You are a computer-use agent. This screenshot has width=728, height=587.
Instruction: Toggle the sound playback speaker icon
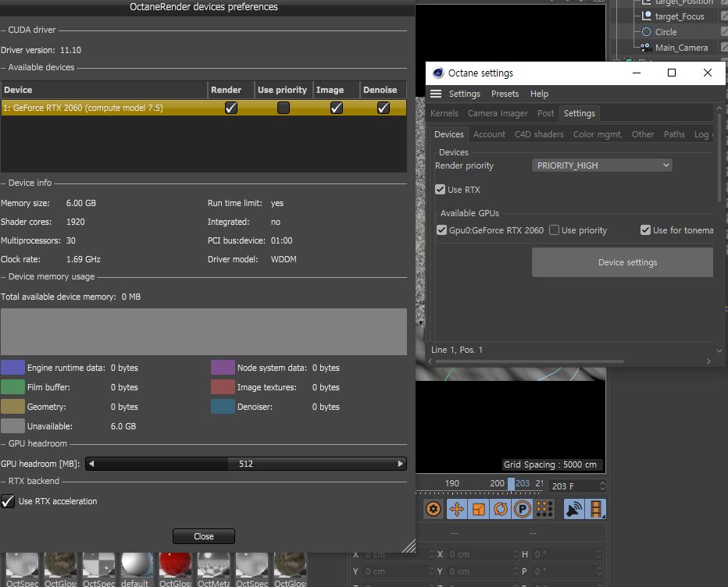pos(574,509)
